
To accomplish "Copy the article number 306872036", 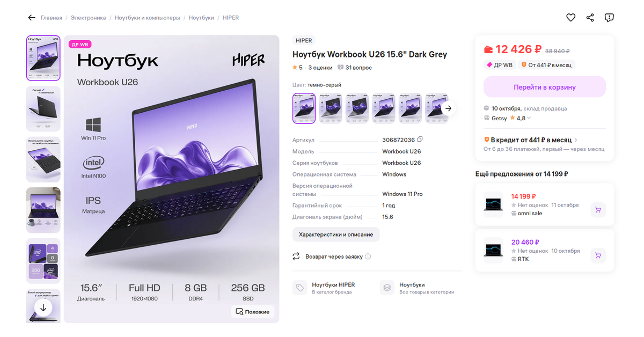I will click(420, 140).
